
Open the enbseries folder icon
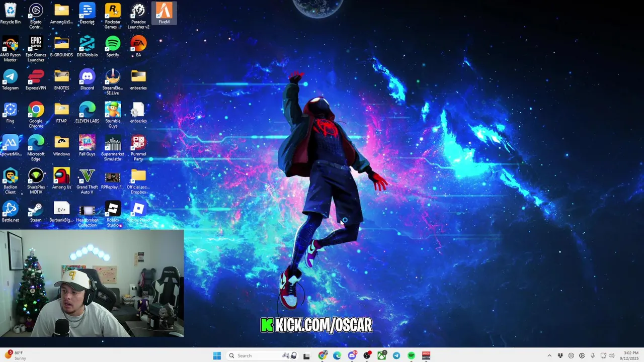138,79
